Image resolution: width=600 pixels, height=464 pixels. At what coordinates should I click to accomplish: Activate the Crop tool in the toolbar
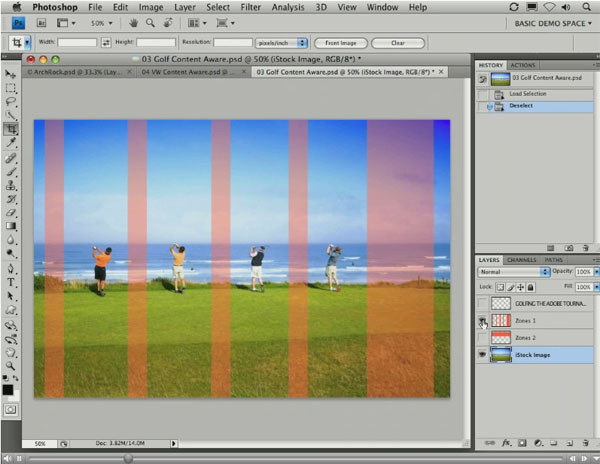coord(10,129)
